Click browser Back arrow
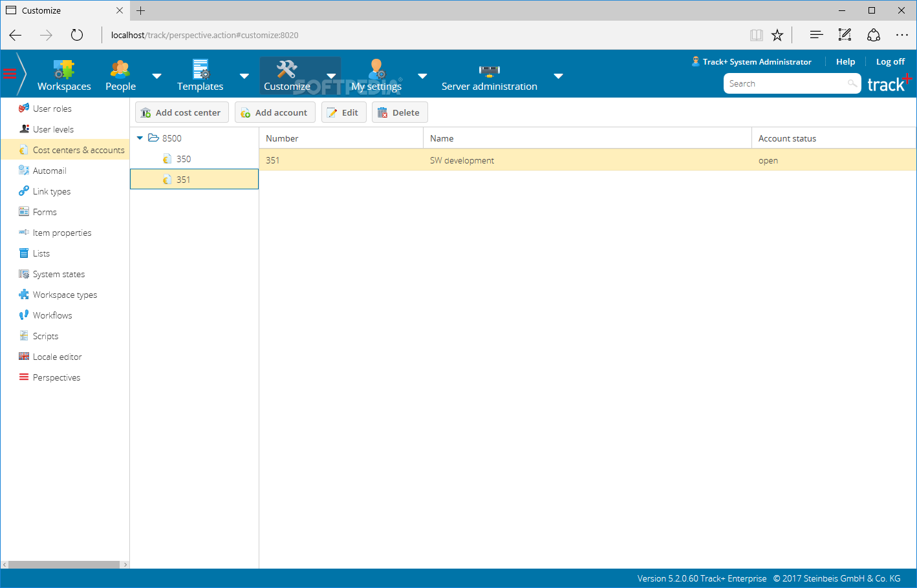917x588 pixels. 16,35
